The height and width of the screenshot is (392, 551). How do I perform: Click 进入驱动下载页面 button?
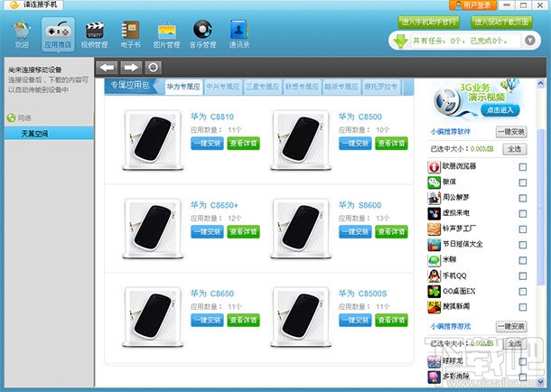coord(501,22)
